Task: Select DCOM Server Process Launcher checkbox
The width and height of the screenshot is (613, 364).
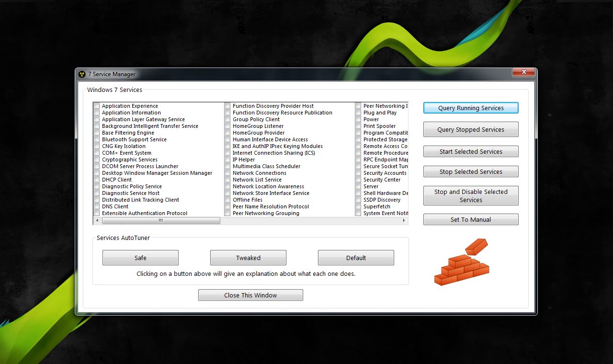Action: (x=97, y=166)
